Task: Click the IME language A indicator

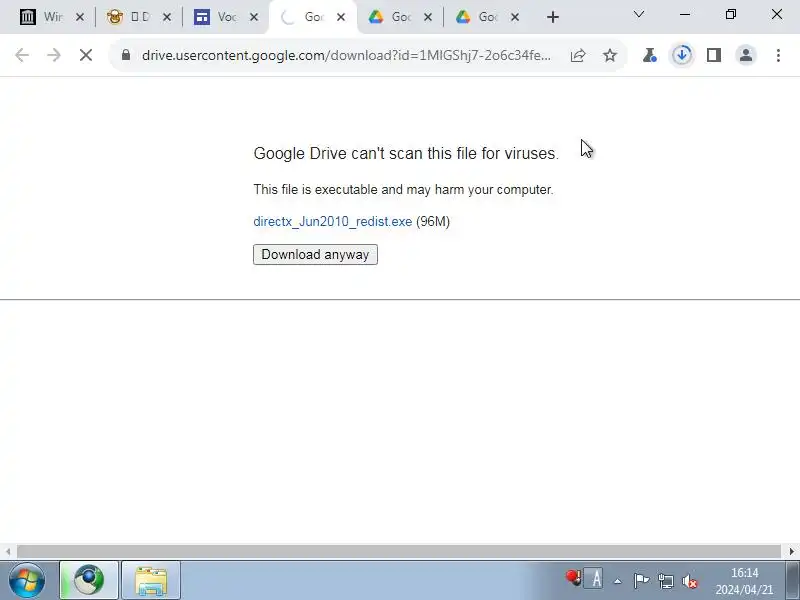Action: (x=595, y=580)
